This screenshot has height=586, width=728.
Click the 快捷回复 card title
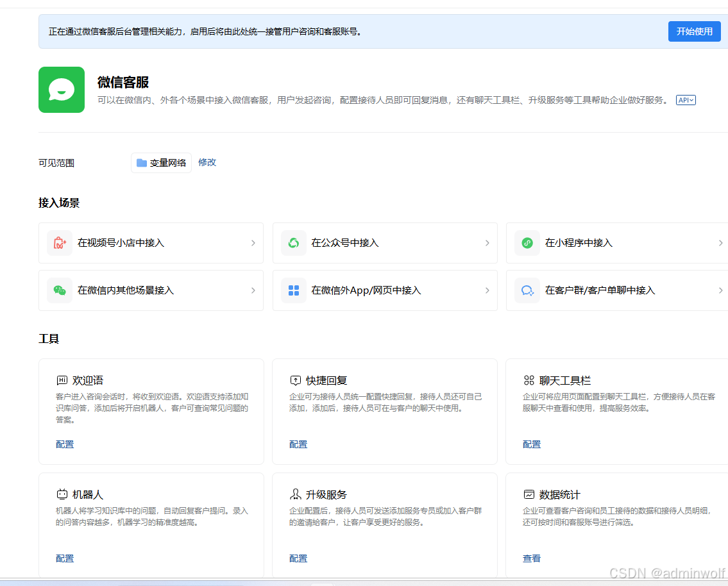point(326,380)
